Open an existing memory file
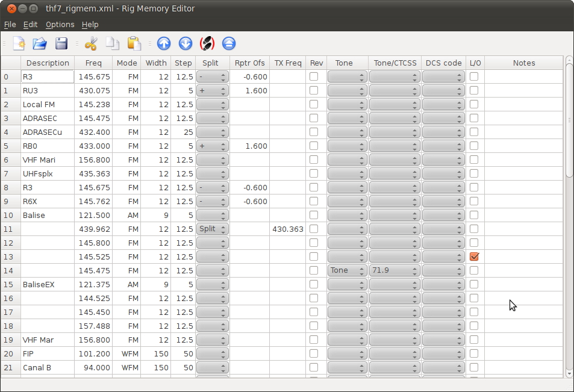The height and width of the screenshot is (392, 574). [x=40, y=43]
